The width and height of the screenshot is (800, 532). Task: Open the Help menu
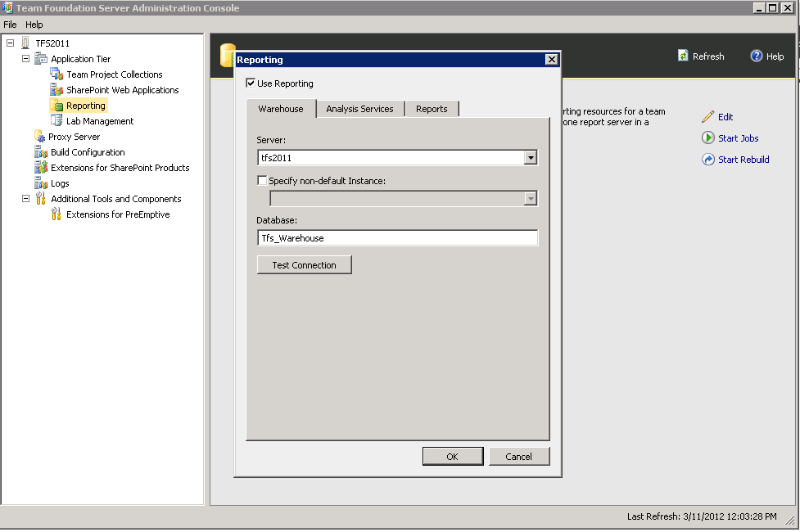pos(34,25)
